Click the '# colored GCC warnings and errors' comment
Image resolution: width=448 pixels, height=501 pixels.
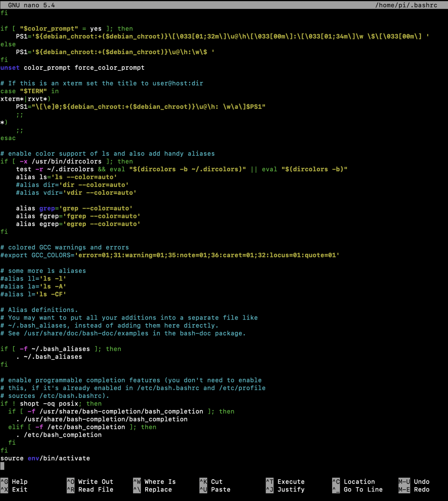pyautogui.click(x=65, y=247)
